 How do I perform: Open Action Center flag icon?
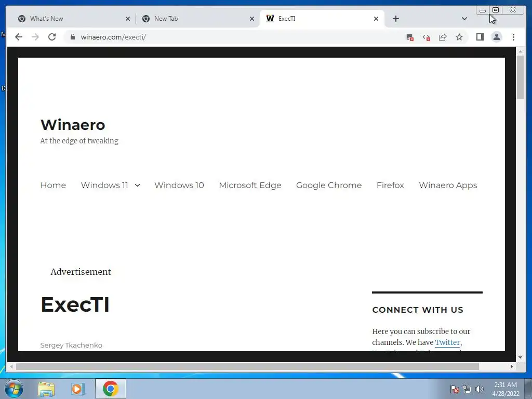454,389
